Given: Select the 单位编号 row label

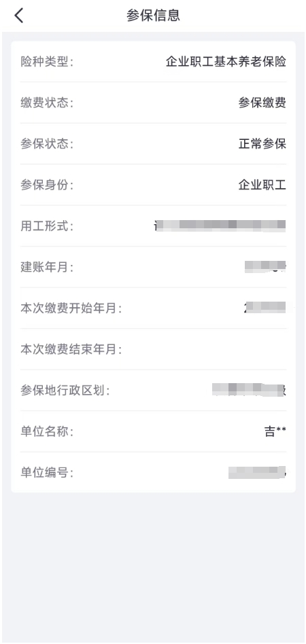Looking at the screenshot, I should click(x=46, y=472).
